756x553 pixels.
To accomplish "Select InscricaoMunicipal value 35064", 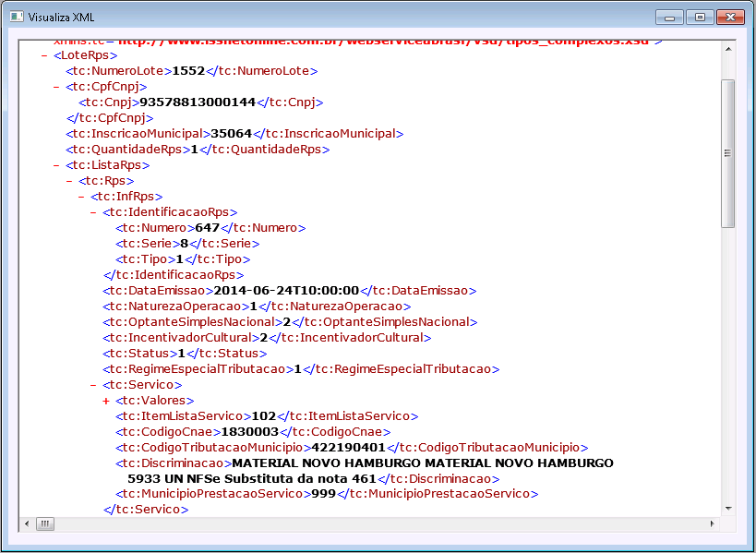I will [x=232, y=134].
